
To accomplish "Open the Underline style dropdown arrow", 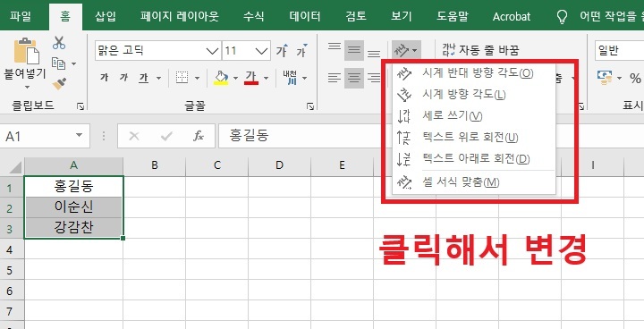I will (x=158, y=78).
